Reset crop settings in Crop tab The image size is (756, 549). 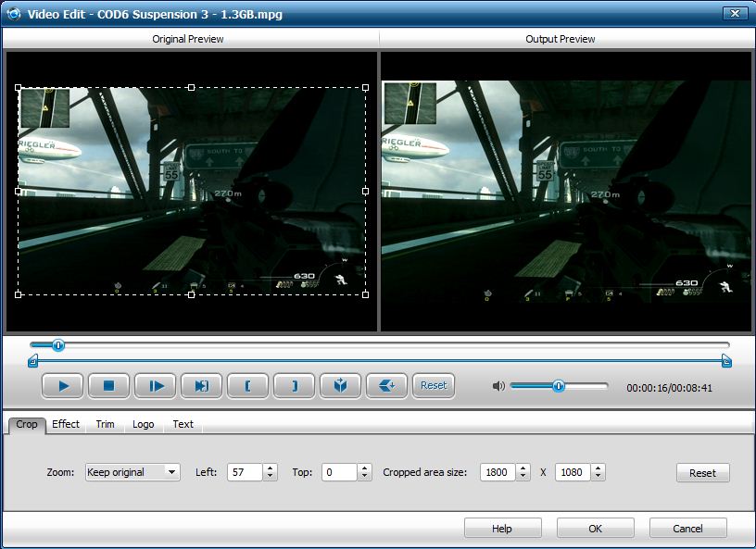coord(702,473)
